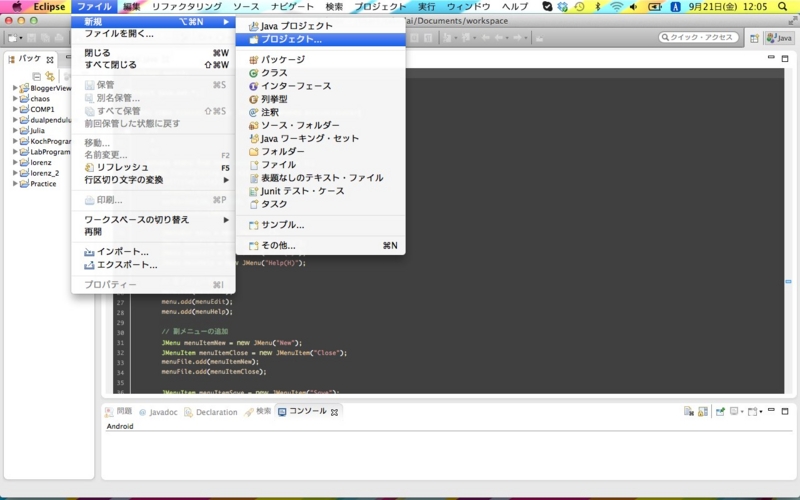Expand the BloggerView project
This screenshot has width=800, height=500.
tap(15, 88)
